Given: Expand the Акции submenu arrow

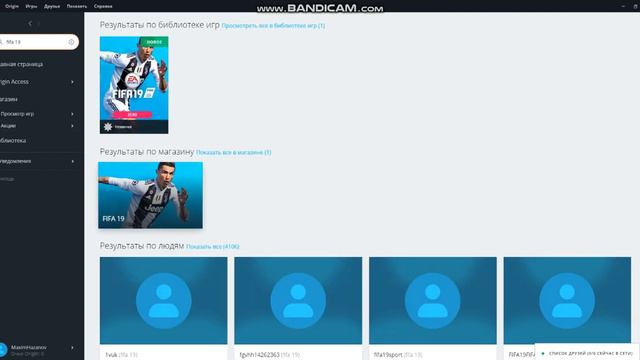Looking at the screenshot, I should [72, 126].
